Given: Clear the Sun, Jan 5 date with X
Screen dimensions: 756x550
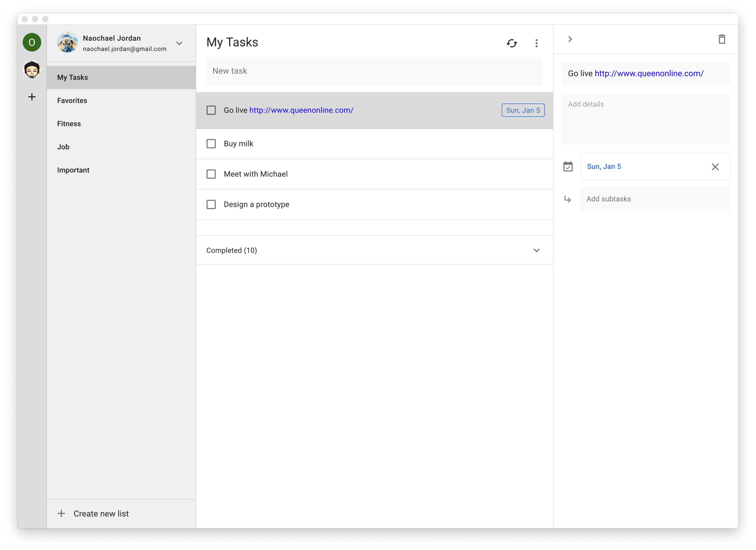Looking at the screenshot, I should click(x=715, y=167).
